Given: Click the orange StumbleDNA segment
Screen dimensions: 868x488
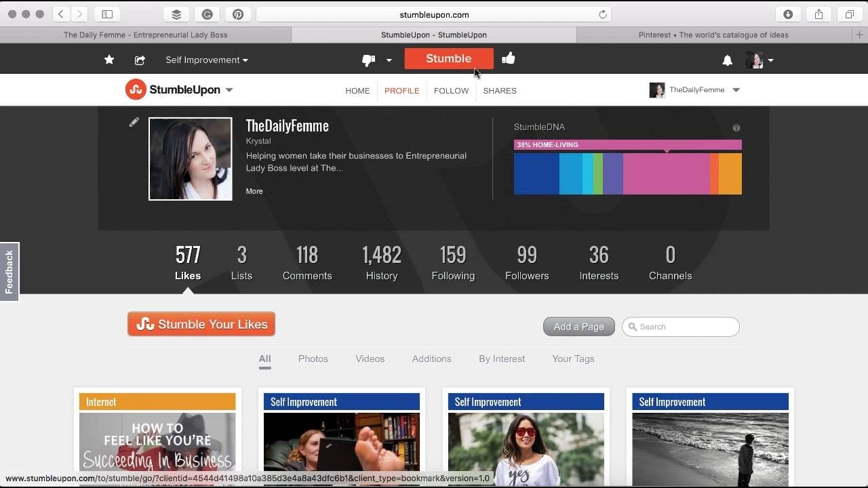Looking at the screenshot, I should click(x=730, y=174).
